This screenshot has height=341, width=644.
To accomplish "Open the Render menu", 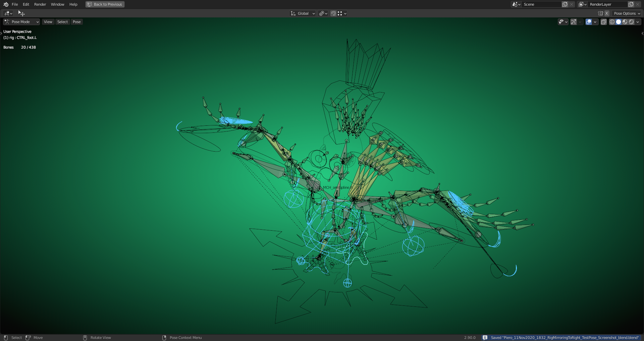I will click(40, 4).
